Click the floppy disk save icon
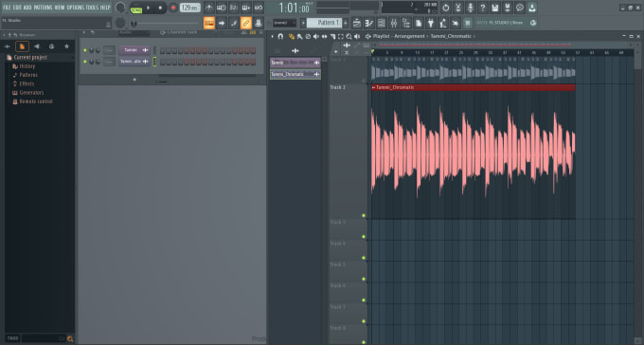The height and width of the screenshot is (345, 644). pos(495,8)
